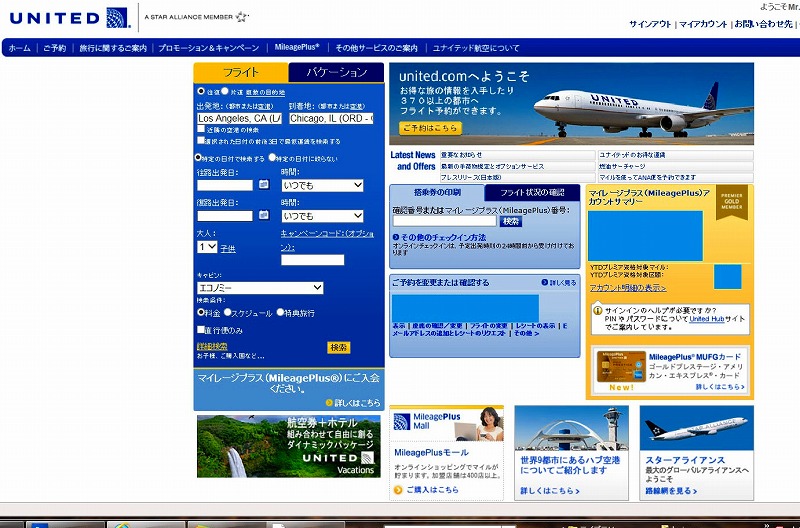Viewport: 800px width, 528px height.
Task: Check 近隣の空港の検索 checkbox
Action: [x=201, y=129]
